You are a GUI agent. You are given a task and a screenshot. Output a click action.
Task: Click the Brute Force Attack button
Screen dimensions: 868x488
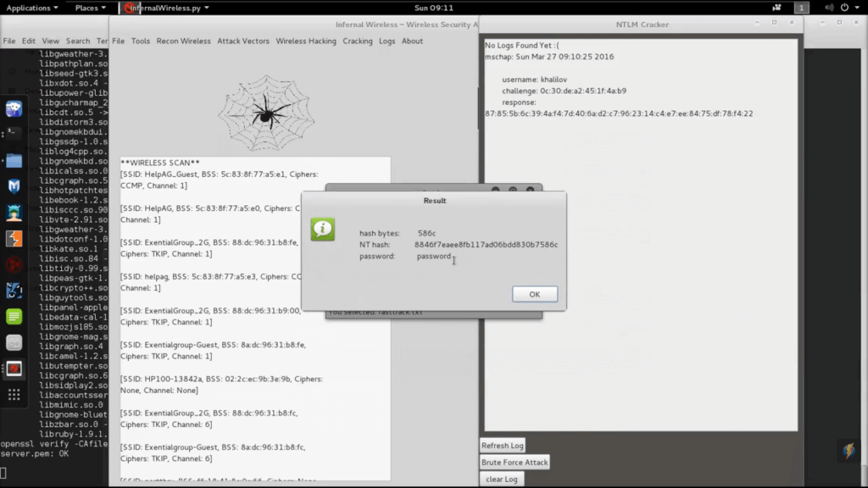[x=515, y=463]
